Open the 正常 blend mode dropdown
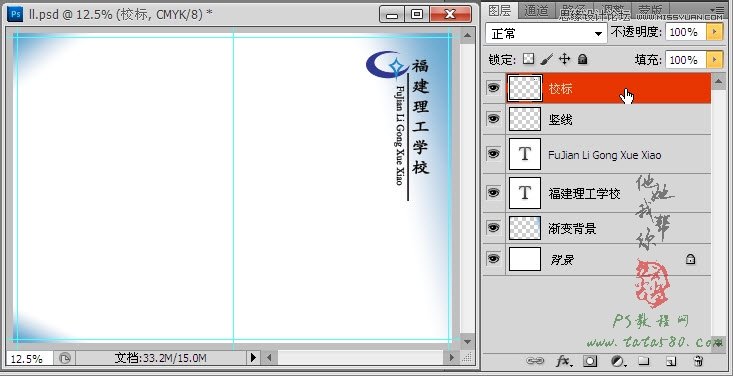The image size is (733, 376). pyautogui.click(x=546, y=34)
